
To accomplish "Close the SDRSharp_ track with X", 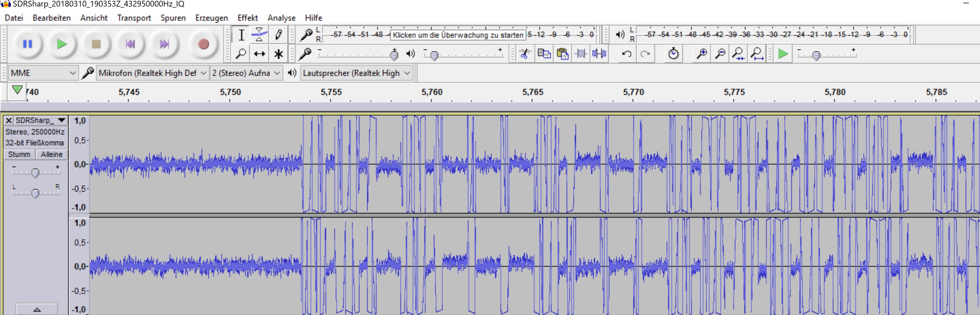I will coord(9,121).
